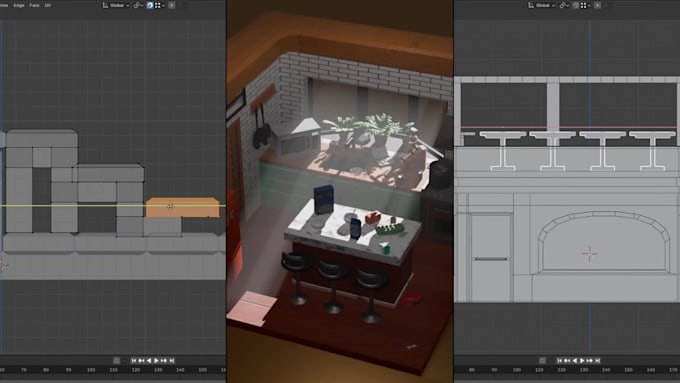Click the rendered kitchen preview image
Image resolution: width=680 pixels, height=383 pixels.
pos(340,191)
